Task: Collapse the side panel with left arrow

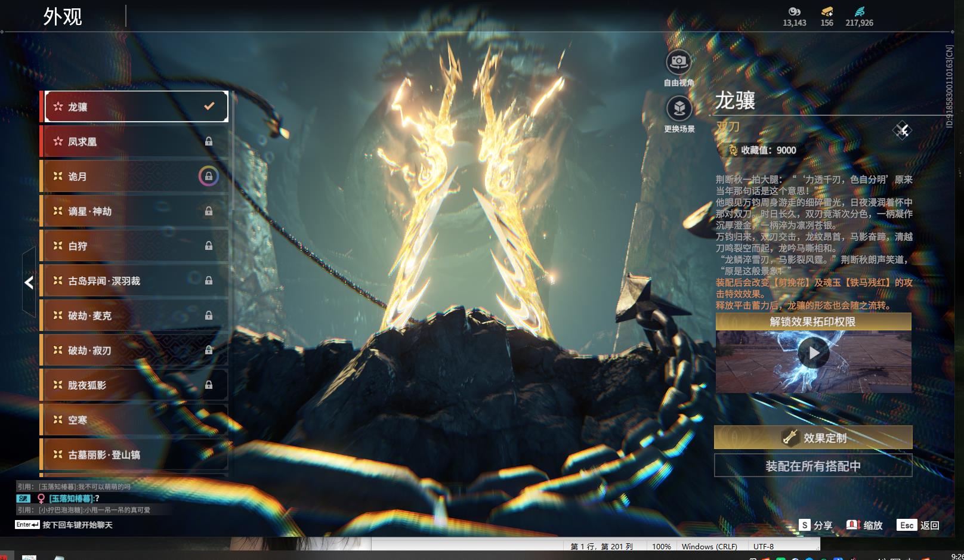Action: coord(29,283)
